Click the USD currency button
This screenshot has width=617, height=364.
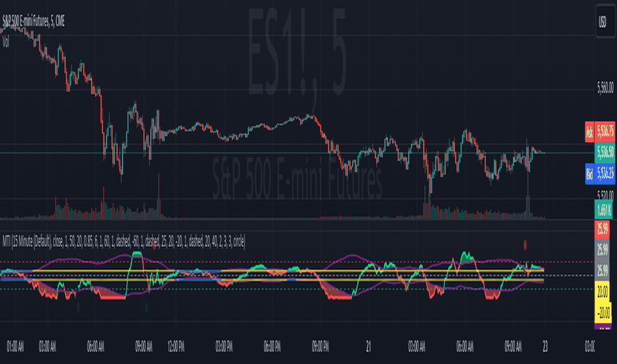tap(605, 23)
